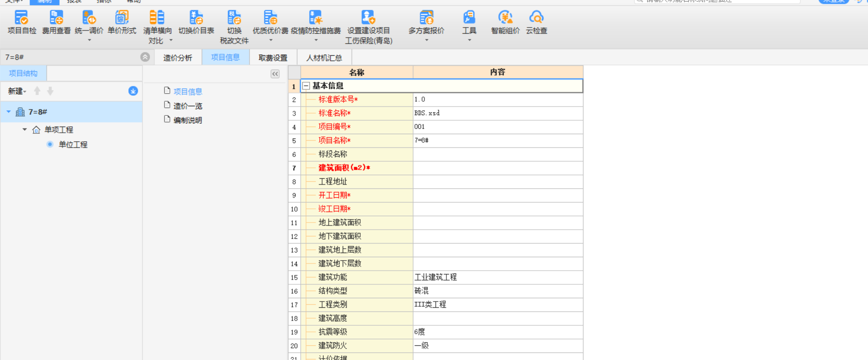Click the 标段名称 content cell
This screenshot has width=868, height=360.
coord(498,154)
